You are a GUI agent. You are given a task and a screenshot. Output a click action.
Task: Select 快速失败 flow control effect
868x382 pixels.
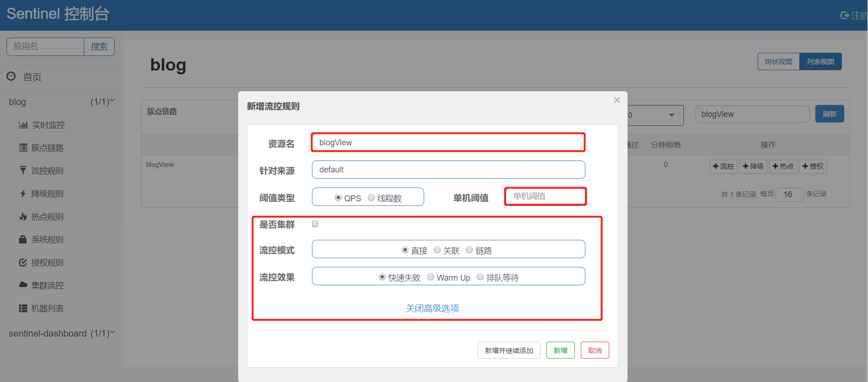(382, 277)
